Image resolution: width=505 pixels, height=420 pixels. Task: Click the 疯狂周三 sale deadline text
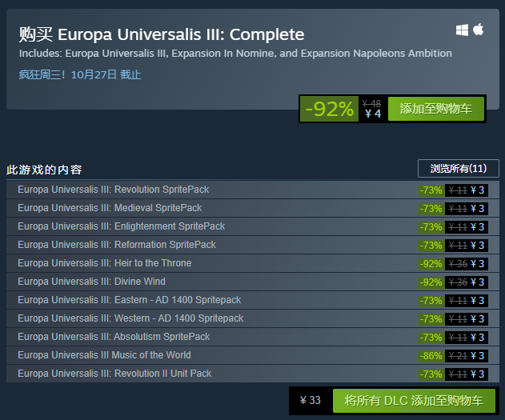[x=80, y=74]
